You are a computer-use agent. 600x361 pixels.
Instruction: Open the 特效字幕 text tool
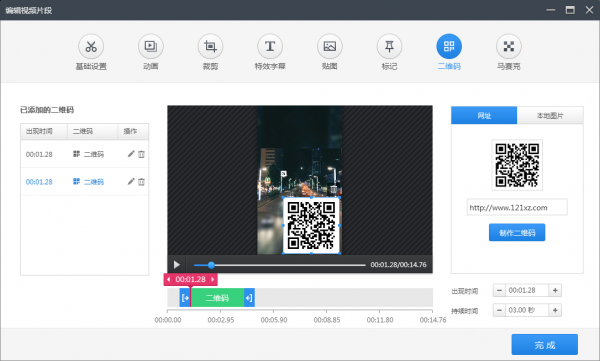point(270,46)
